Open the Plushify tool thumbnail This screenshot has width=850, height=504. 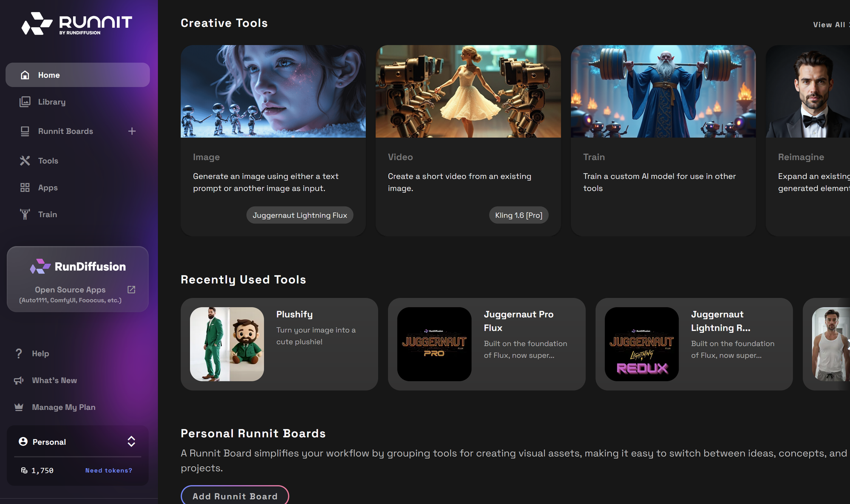[x=227, y=344]
